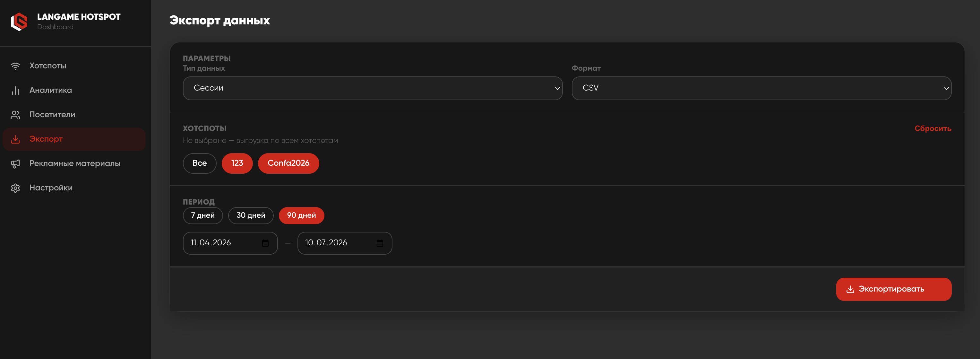Choose the 7 дней period
Image resolution: width=980 pixels, height=359 pixels.
203,215
